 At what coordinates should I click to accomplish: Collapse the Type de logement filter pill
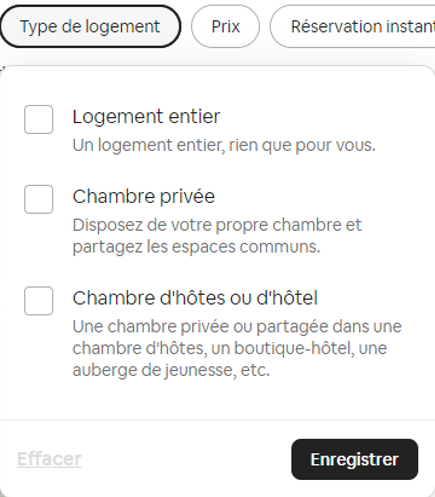[90, 26]
